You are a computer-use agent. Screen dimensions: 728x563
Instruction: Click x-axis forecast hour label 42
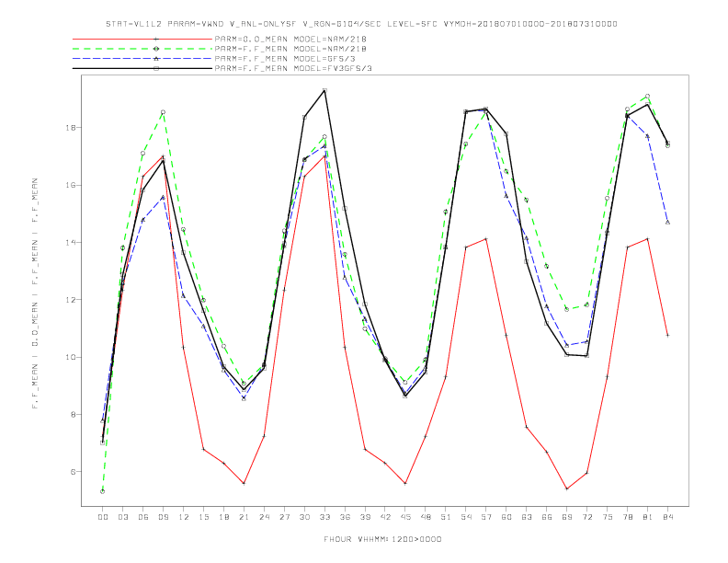pyautogui.click(x=385, y=517)
